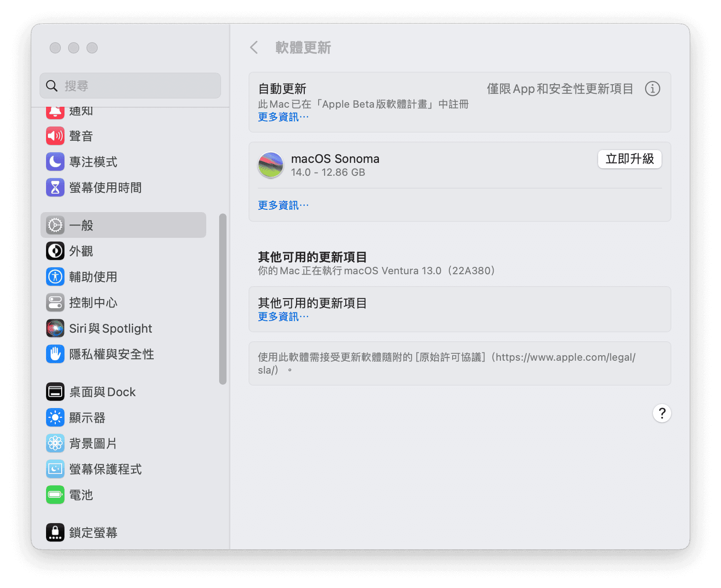Open the 控制中心 toggle icon
The width and height of the screenshot is (721, 588).
click(55, 302)
